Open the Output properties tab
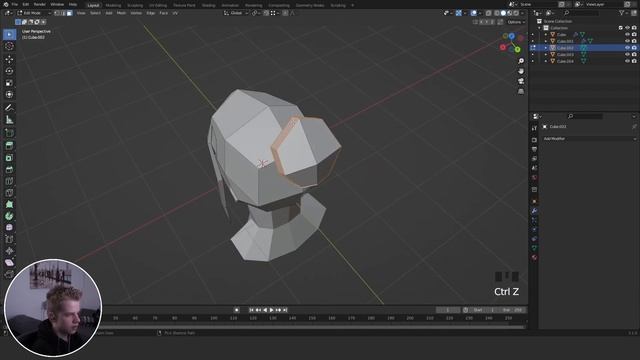The width and height of the screenshot is (640, 360). point(534,149)
